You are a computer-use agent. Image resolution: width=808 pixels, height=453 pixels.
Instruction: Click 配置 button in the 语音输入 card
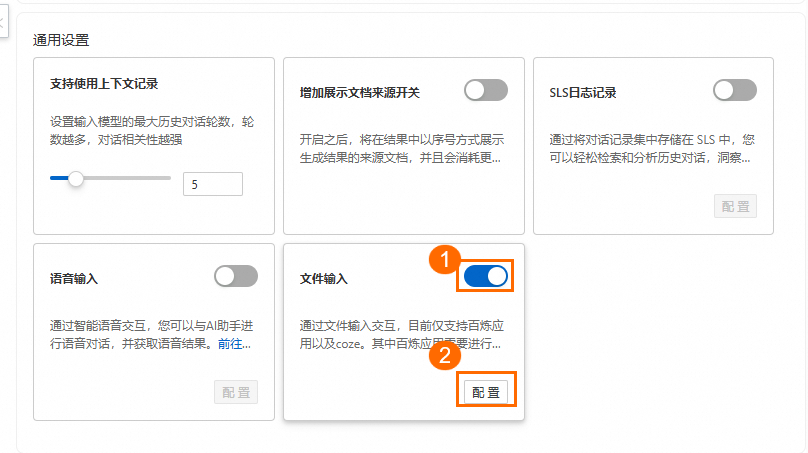[x=236, y=392]
